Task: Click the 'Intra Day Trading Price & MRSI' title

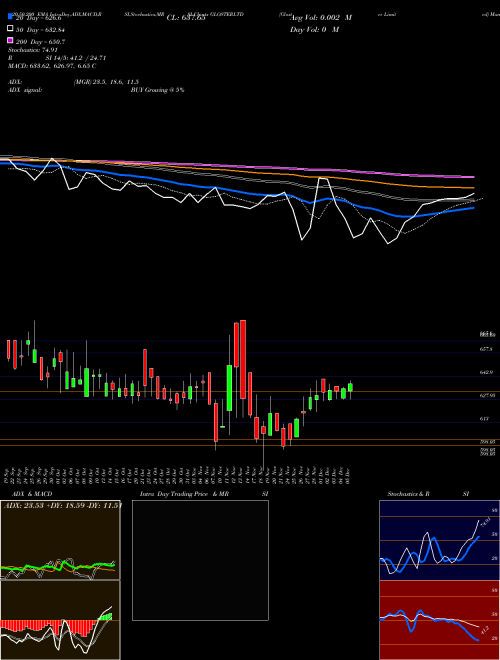Action: (x=204, y=494)
